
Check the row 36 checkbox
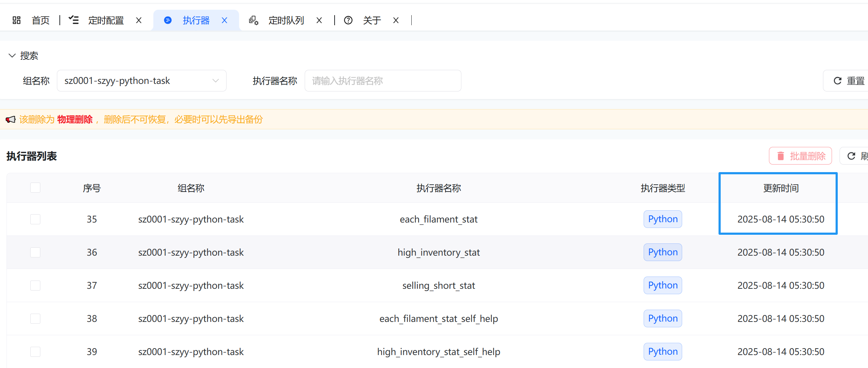pos(35,252)
